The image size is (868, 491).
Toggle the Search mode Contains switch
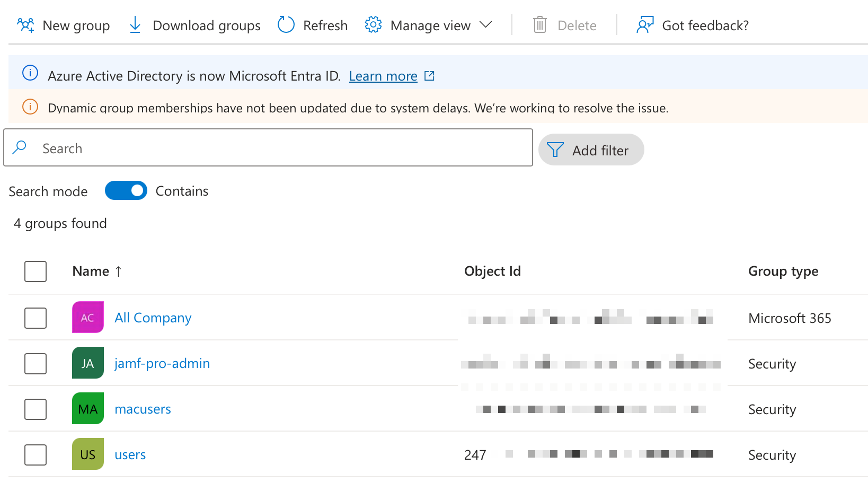pos(126,191)
